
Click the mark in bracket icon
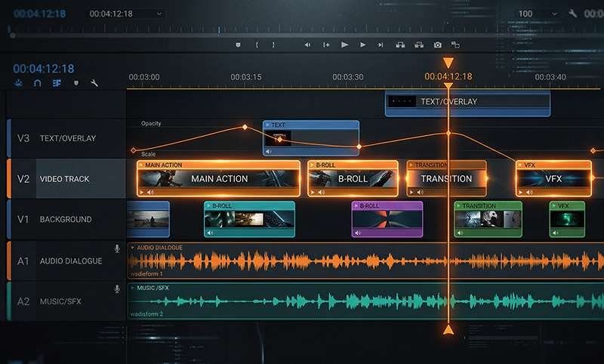point(257,45)
